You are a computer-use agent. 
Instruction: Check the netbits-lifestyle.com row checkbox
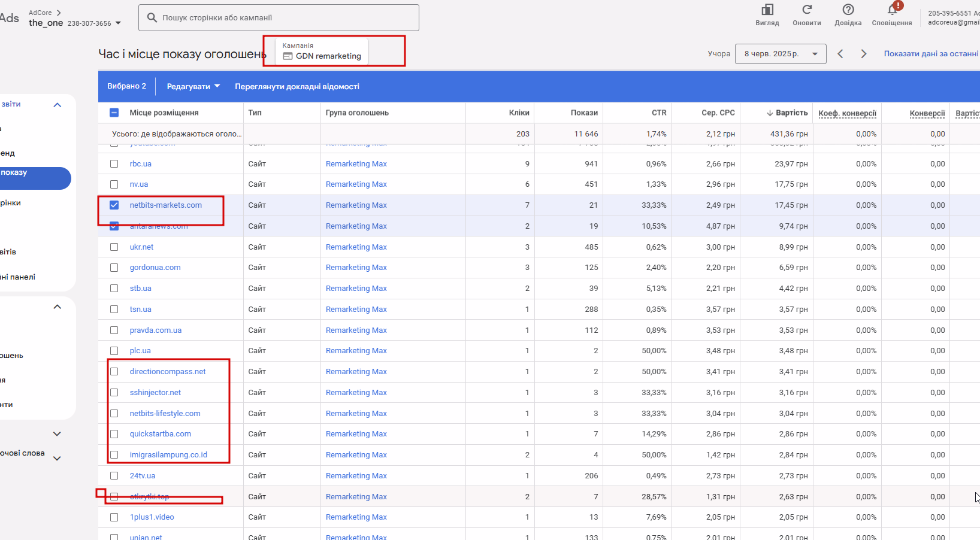pyautogui.click(x=114, y=414)
